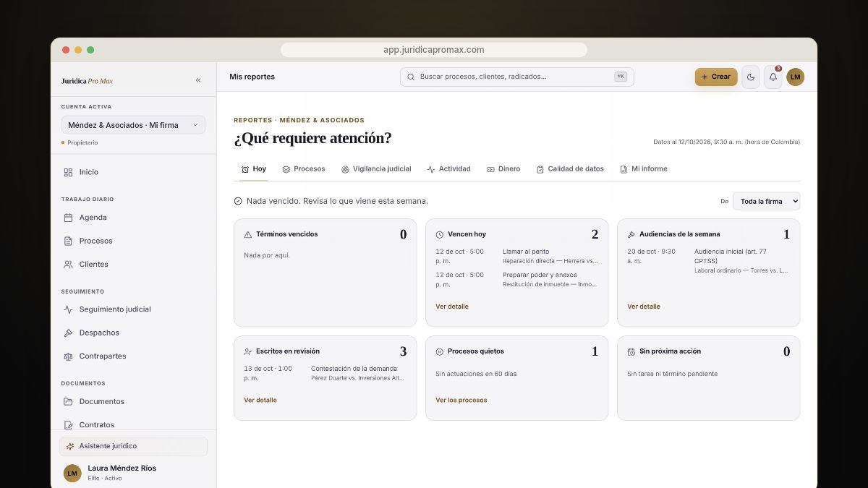Switch to the Procesos tab
This screenshot has width=868, height=488.
pos(304,169)
